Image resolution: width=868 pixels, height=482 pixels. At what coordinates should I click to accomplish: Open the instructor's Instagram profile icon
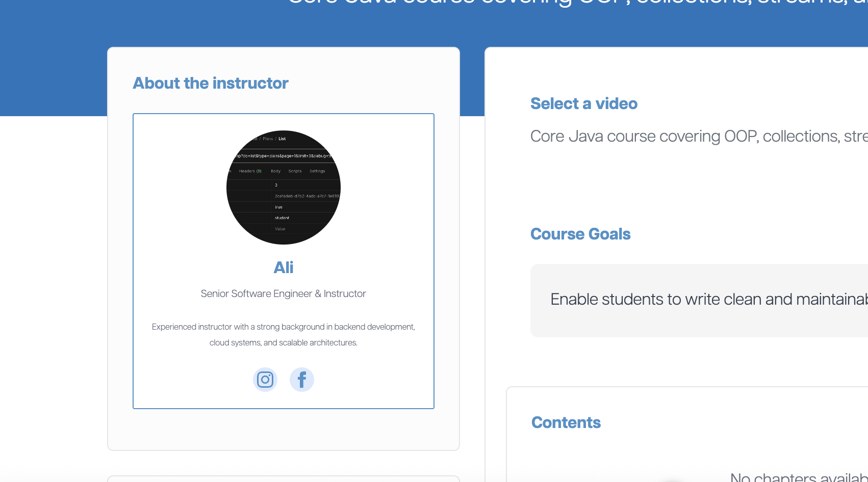point(265,380)
